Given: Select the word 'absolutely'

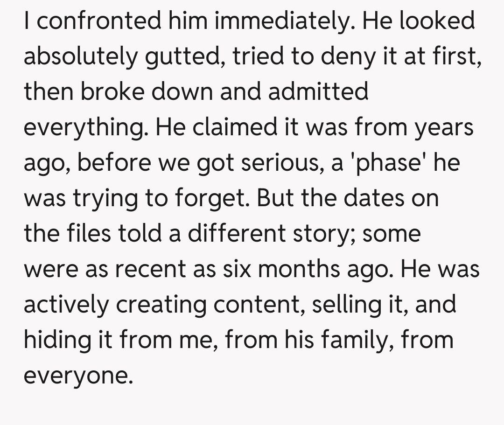Looking at the screenshot, I should (82, 56).
